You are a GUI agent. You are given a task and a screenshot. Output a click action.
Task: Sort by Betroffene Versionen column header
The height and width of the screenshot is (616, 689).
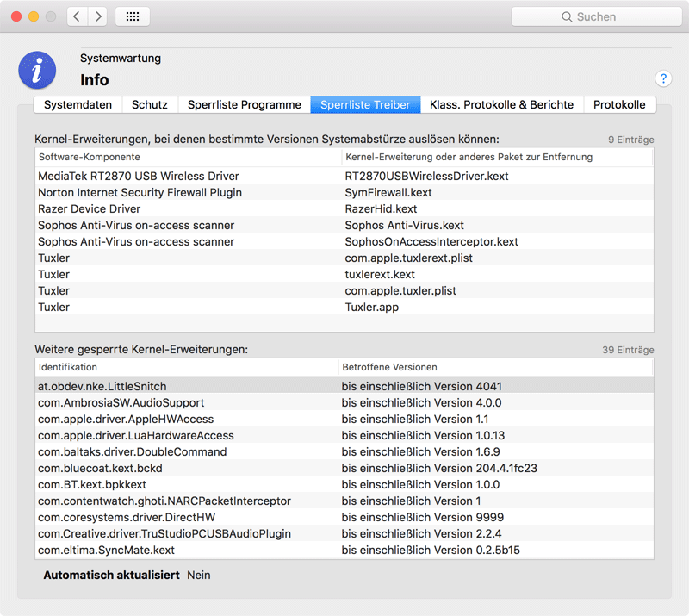(x=495, y=367)
